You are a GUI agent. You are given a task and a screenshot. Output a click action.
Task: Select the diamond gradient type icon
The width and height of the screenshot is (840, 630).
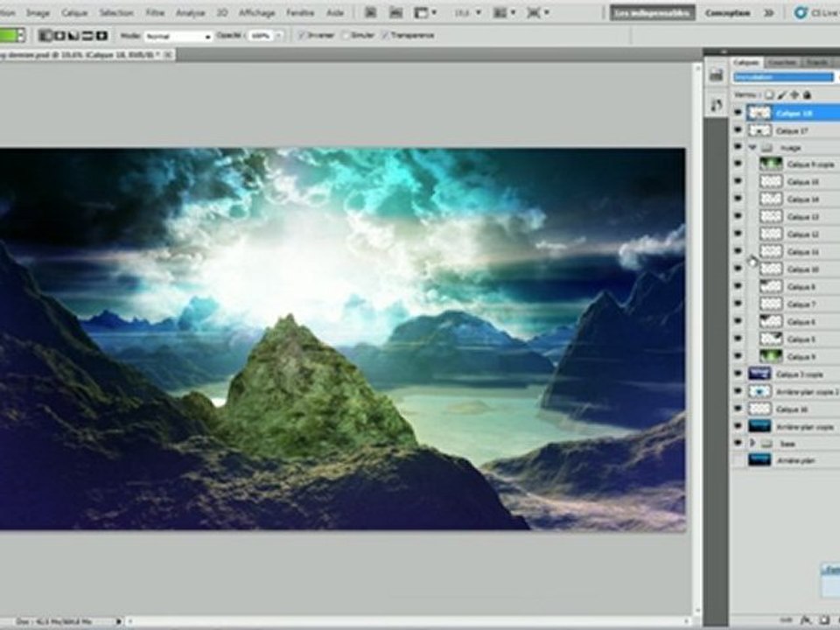[101, 36]
